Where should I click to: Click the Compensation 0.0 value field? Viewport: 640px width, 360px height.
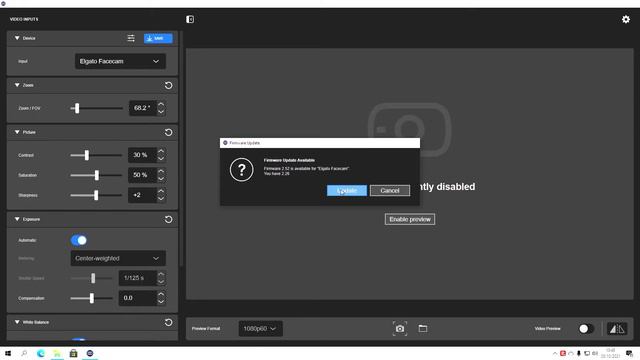point(138,298)
